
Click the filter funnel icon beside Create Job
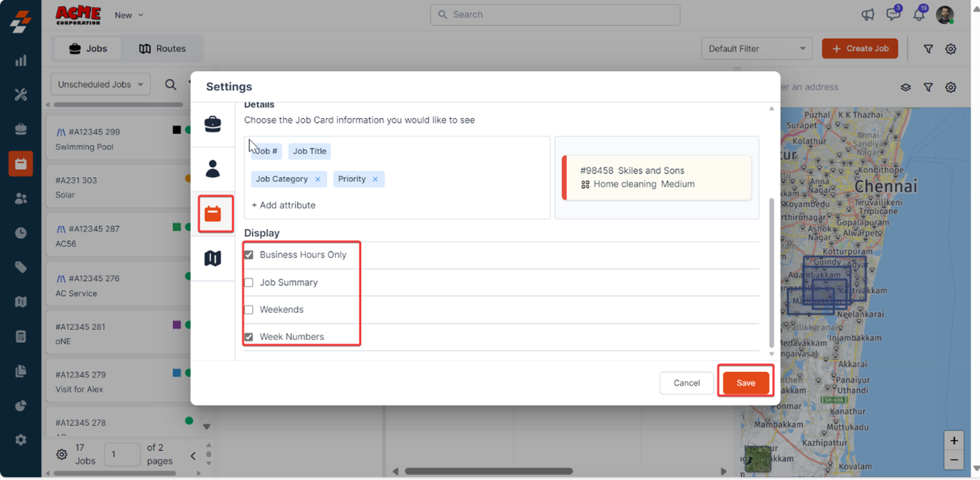928,48
